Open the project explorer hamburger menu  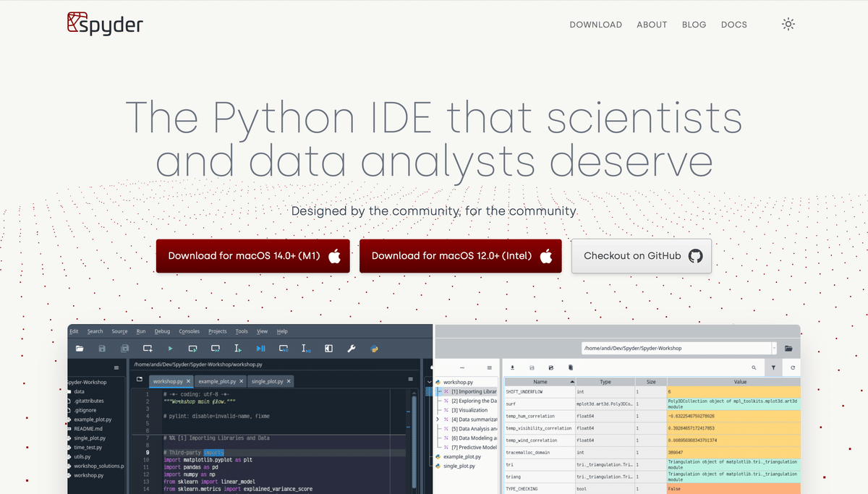tap(116, 367)
